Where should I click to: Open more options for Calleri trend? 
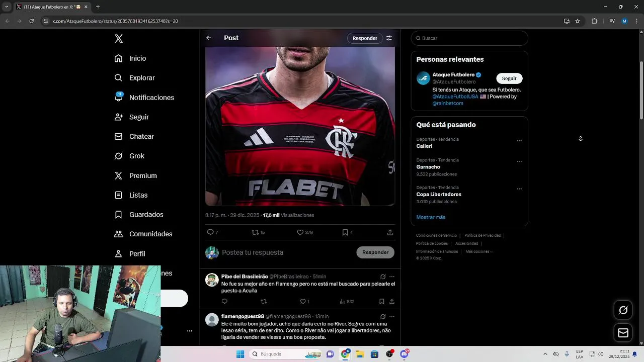[x=519, y=141]
